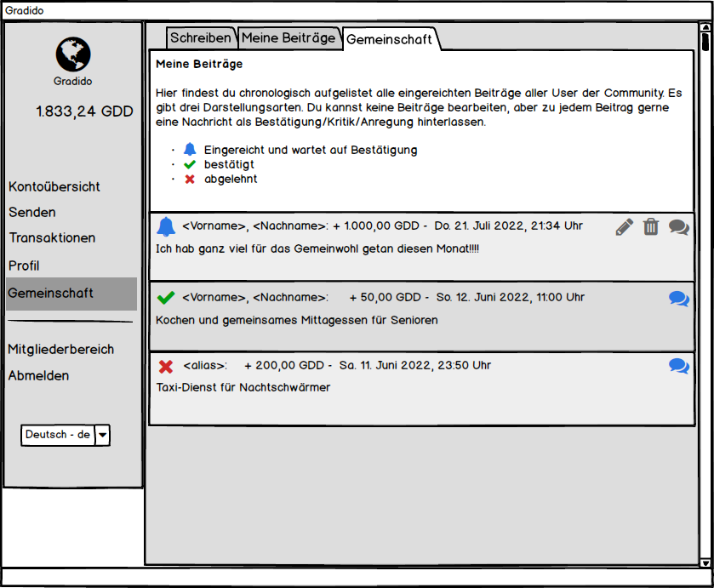Viewport: 714px width, 588px height.
Task: Select the Gemeinschaft tab
Action: [389, 39]
